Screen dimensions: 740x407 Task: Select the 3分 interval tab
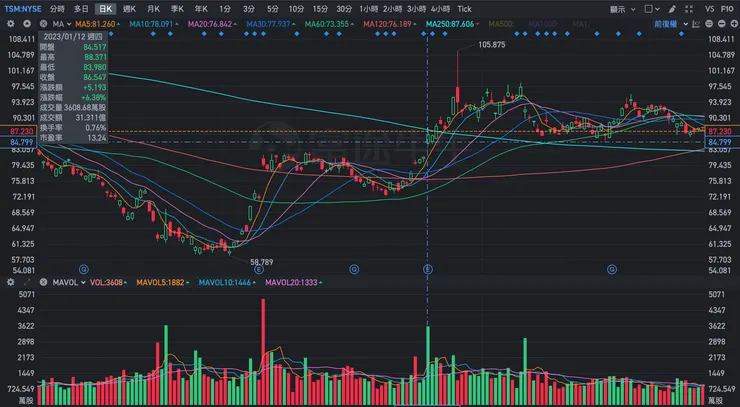point(249,9)
